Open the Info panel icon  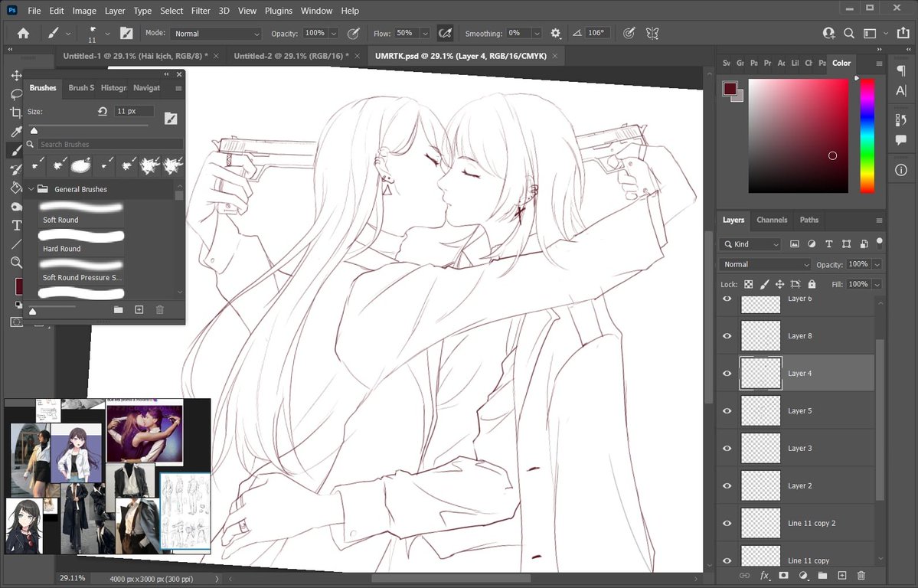900,170
